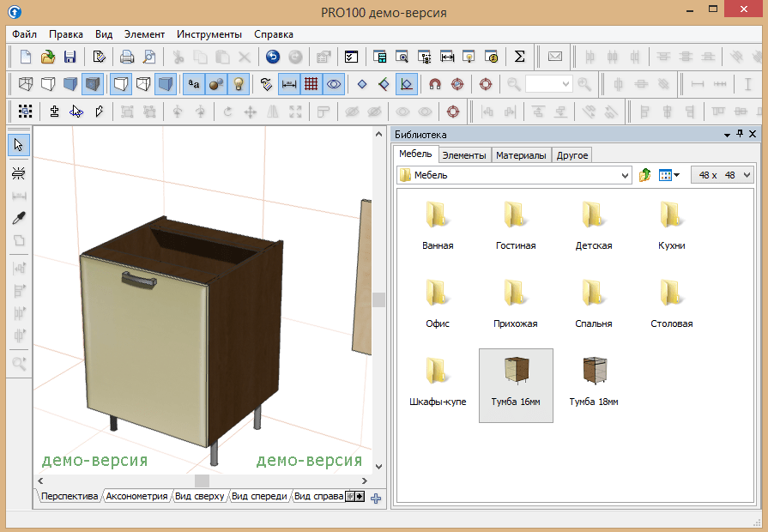768x532 pixels.
Task: Select the eyedropper tool in left sidebar
Action: [x=19, y=219]
